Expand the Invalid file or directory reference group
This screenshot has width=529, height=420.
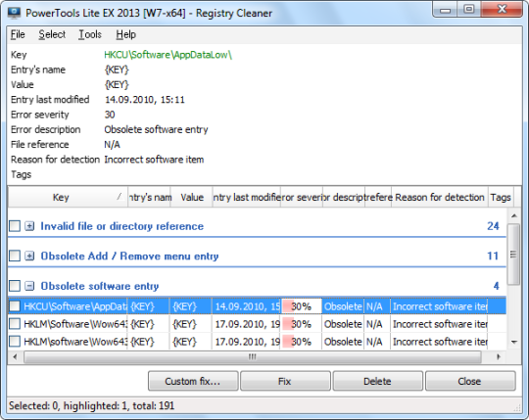[x=29, y=226]
